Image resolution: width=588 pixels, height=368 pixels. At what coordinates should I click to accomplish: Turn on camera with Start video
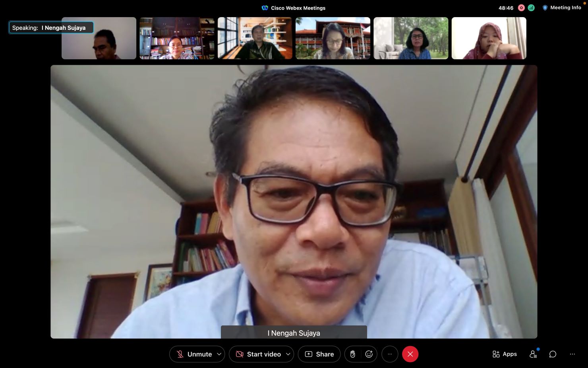258,354
